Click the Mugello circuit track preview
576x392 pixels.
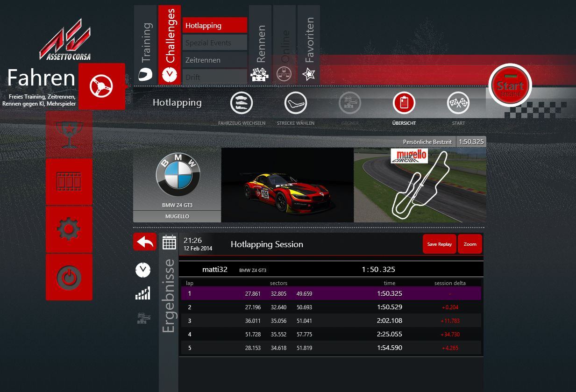(x=420, y=185)
